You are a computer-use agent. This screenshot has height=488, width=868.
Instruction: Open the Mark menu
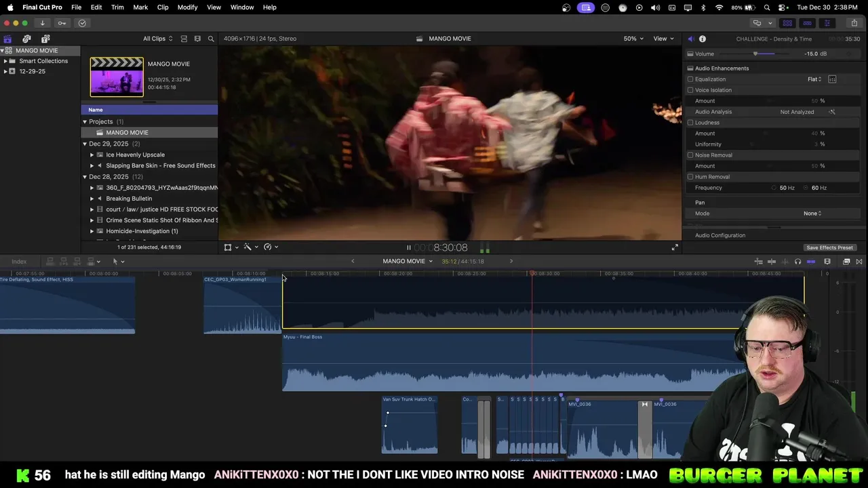tap(140, 7)
